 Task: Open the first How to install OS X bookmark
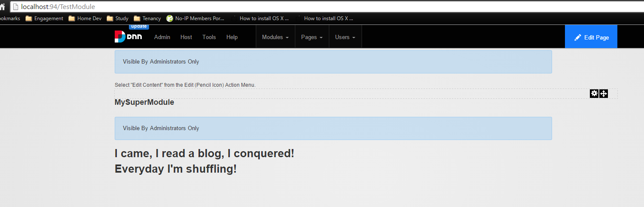pos(260,18)
